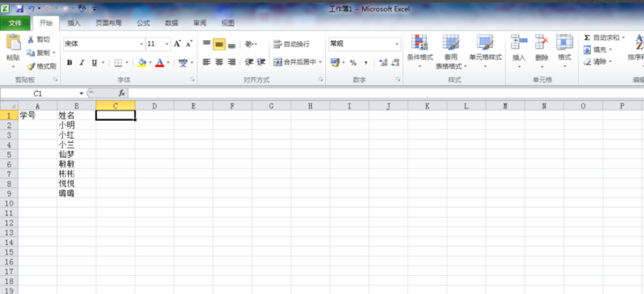Toggle italic formatting
The width and height of the screenshot is (644, 294).
(81, 62)
